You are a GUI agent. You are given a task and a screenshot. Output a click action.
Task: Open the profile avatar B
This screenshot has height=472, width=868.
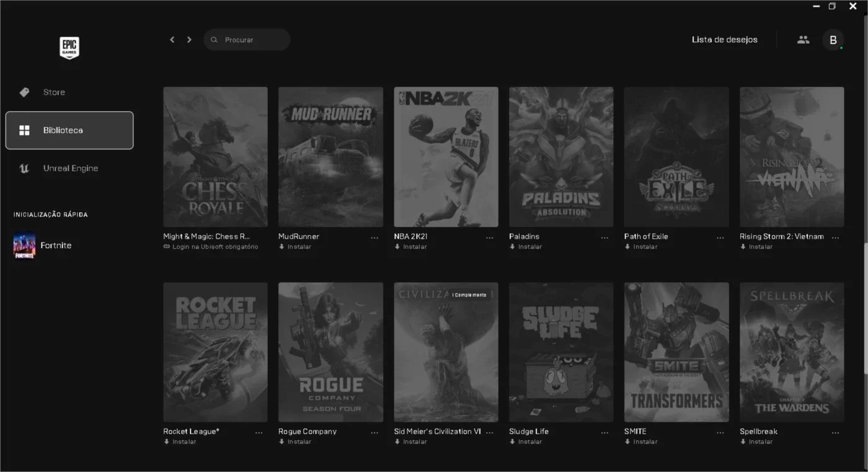(833, 40)
